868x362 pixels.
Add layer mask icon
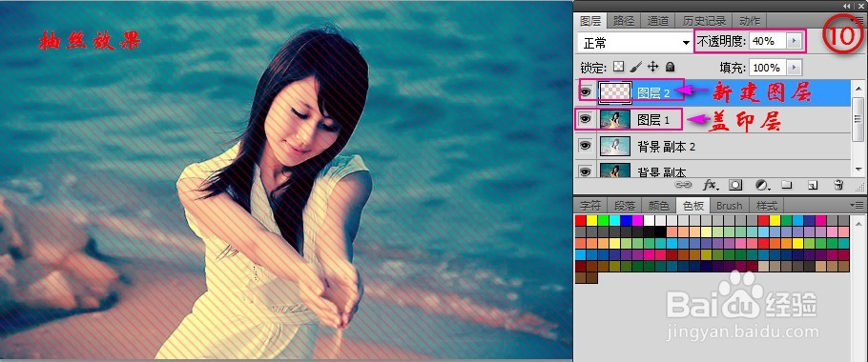coord(735,185)
